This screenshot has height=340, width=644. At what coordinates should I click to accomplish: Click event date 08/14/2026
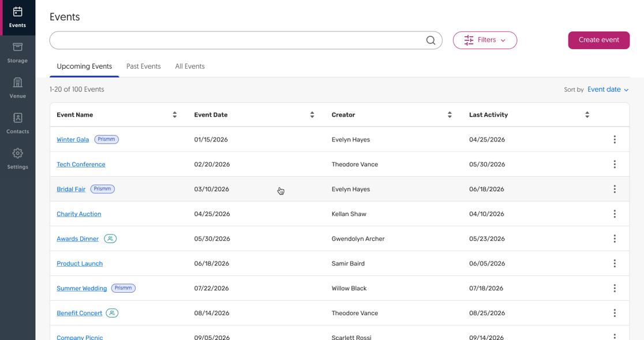pyautogui.click(x=212, y=313)
